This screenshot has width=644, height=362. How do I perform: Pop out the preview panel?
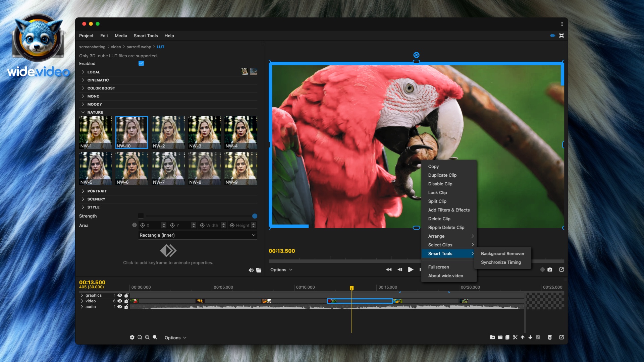(561, 269)
